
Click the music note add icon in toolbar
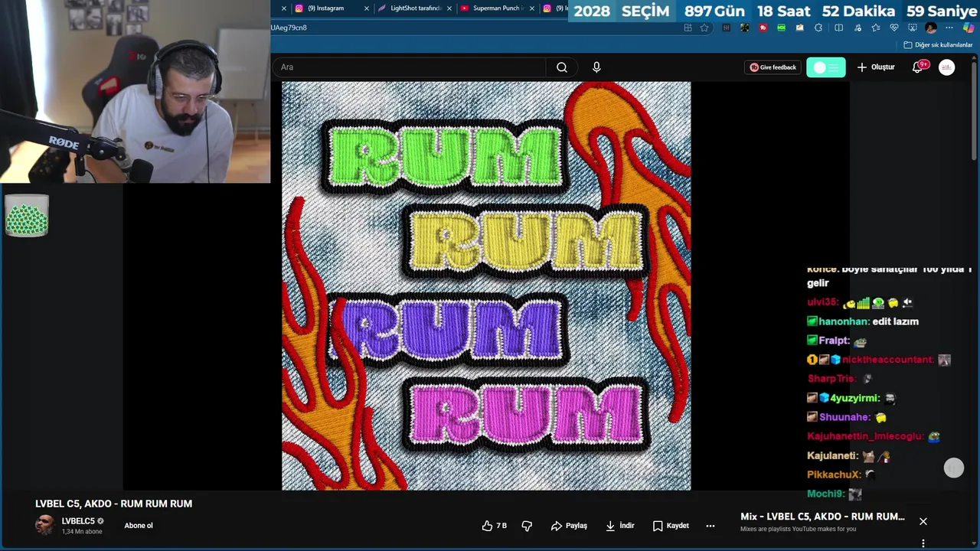tap(857, 28)
